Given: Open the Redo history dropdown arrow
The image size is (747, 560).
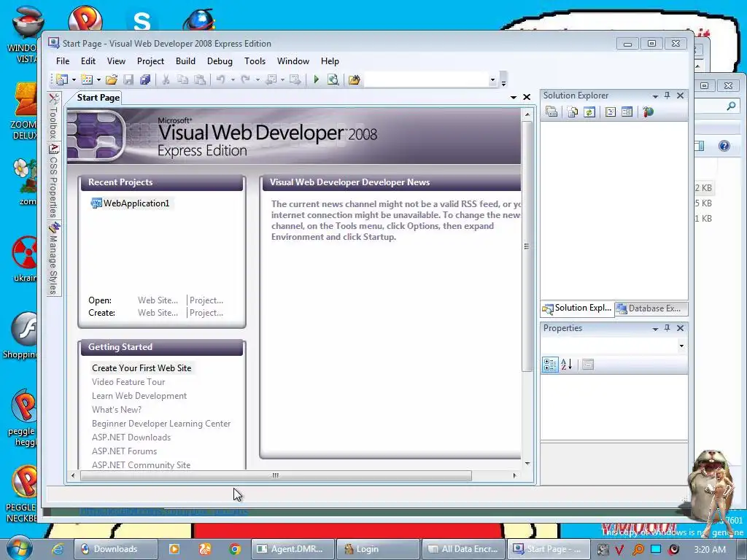Looking at the screenshot, I should point(258,80).
